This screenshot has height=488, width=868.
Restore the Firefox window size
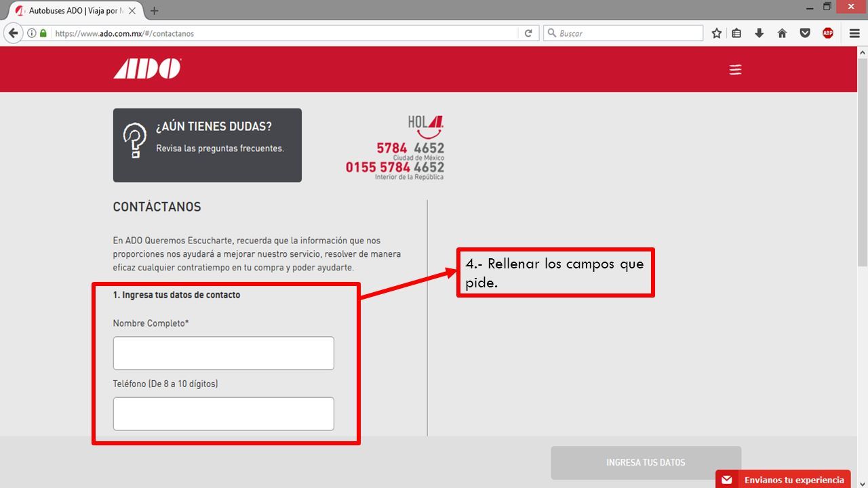(x=827, y=7)
